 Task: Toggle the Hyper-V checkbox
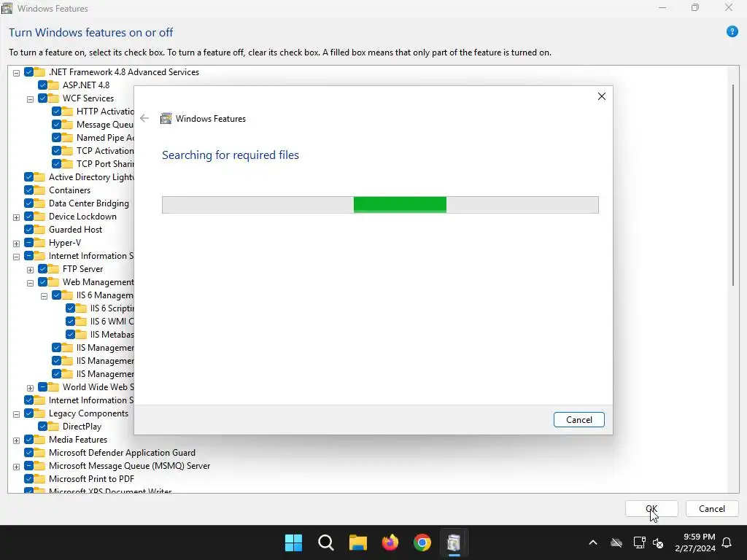28,242
